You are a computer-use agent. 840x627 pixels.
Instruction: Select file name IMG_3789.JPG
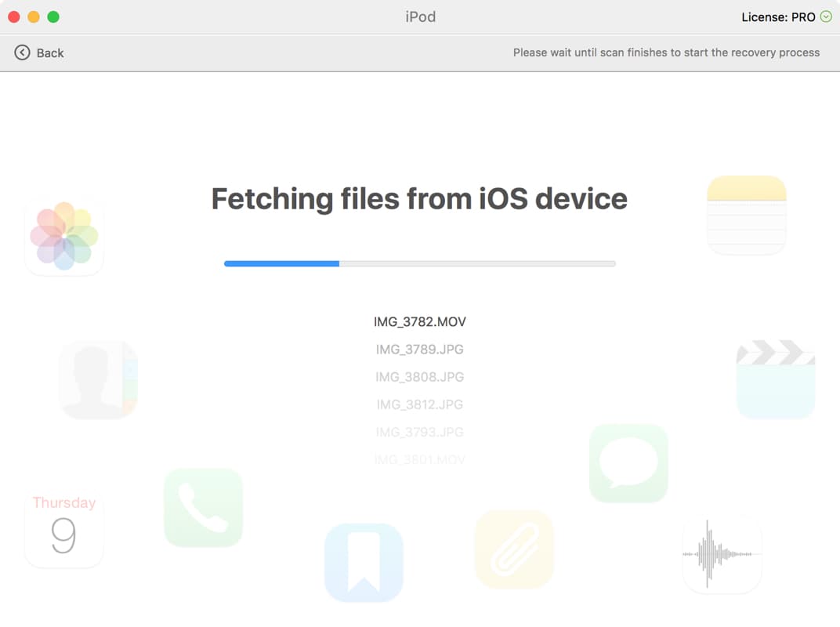420,350
